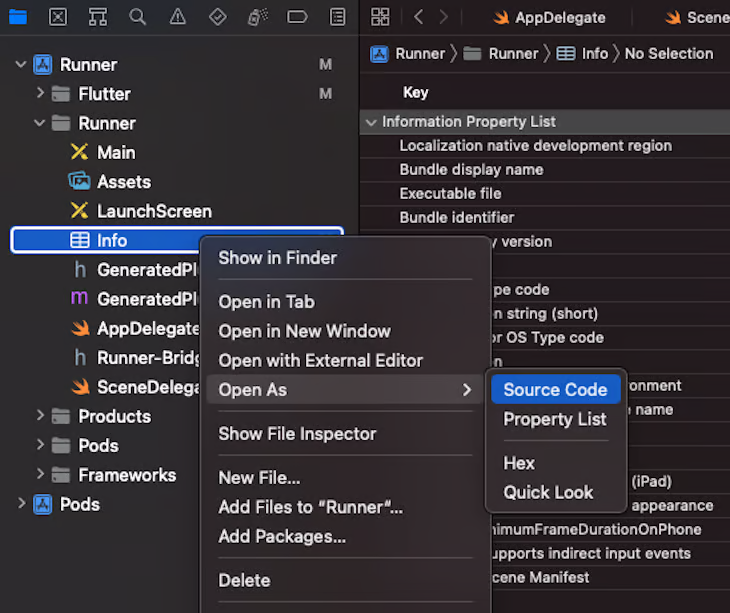Go back with the left chevron
The height and width of the screenshot is (613, 730).
pyautogui.click(x=419, y=17)
